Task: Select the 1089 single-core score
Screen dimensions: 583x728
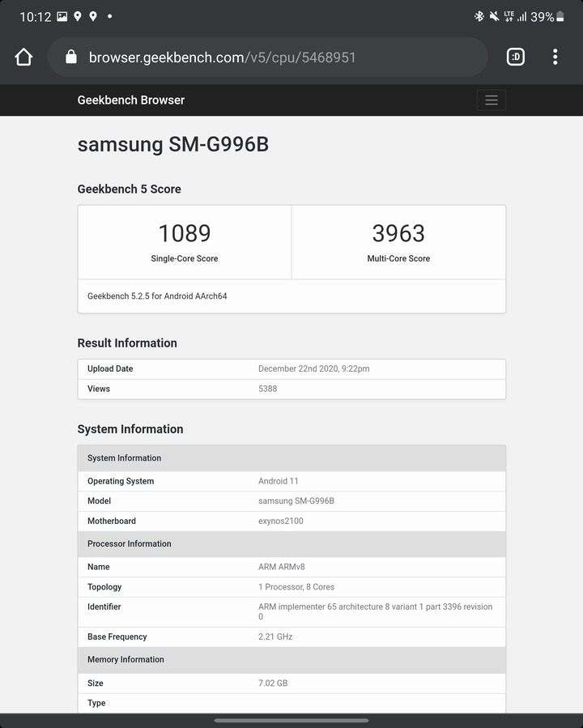Action: click(x=185, y=233)
